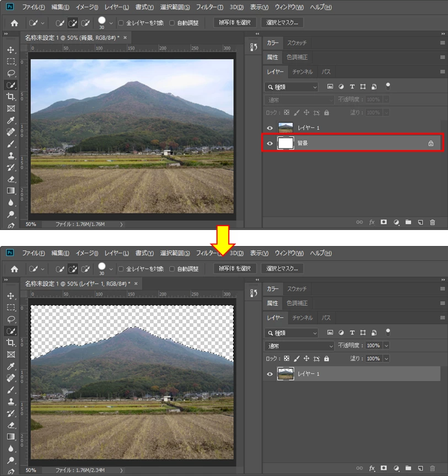Click Lock all padlock icon in bottom window
This screenshot has width=448, height=476.
point(326,359)
